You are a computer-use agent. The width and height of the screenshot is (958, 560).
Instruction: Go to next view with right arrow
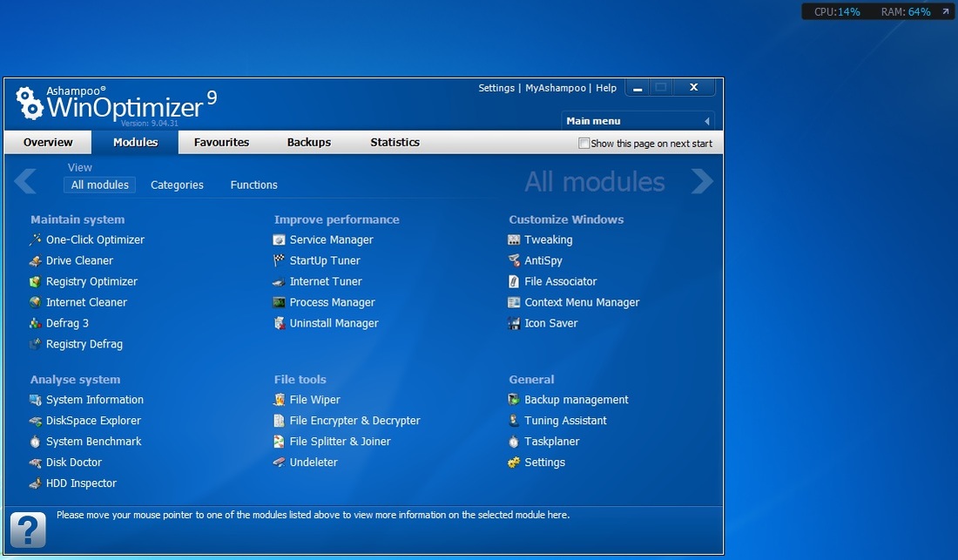(x=702, y=181)
